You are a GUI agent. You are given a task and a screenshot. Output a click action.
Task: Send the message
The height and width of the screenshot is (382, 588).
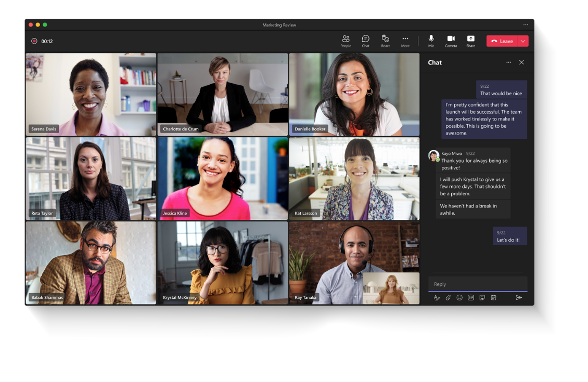[519, 298]
